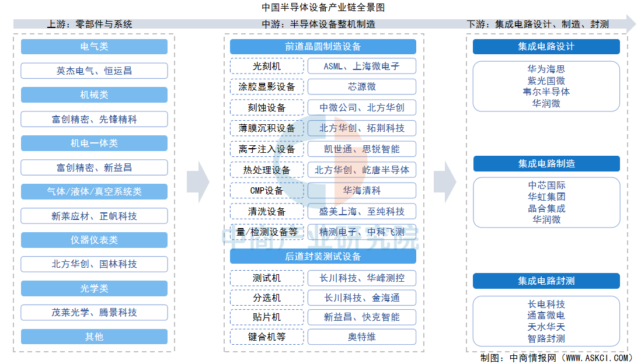This screenshot has width=641, height=364.
Task: Select the 集成电路封测 header
Action: point(546,281)
